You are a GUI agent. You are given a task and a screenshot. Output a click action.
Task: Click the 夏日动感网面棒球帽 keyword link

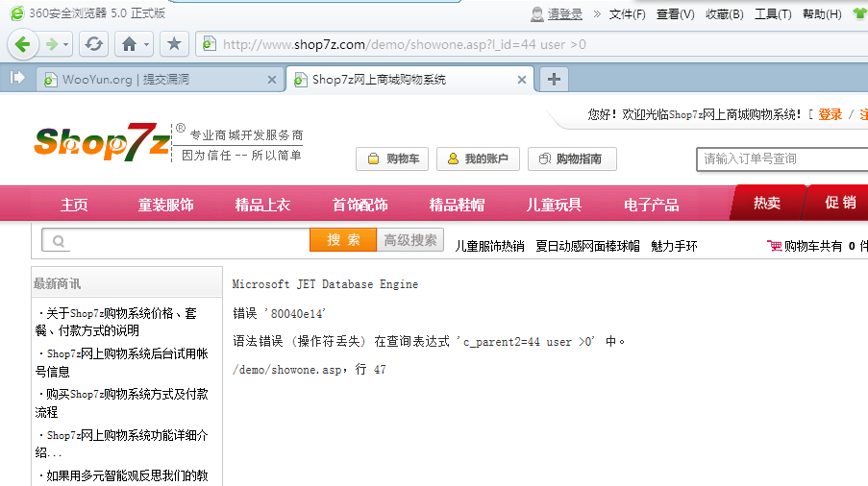click(587, 246)
